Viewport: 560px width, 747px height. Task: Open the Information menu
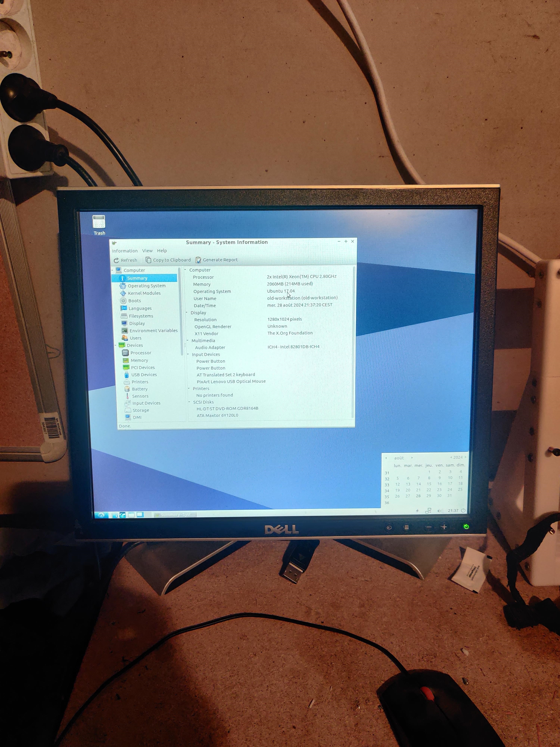tap(125, 251)
